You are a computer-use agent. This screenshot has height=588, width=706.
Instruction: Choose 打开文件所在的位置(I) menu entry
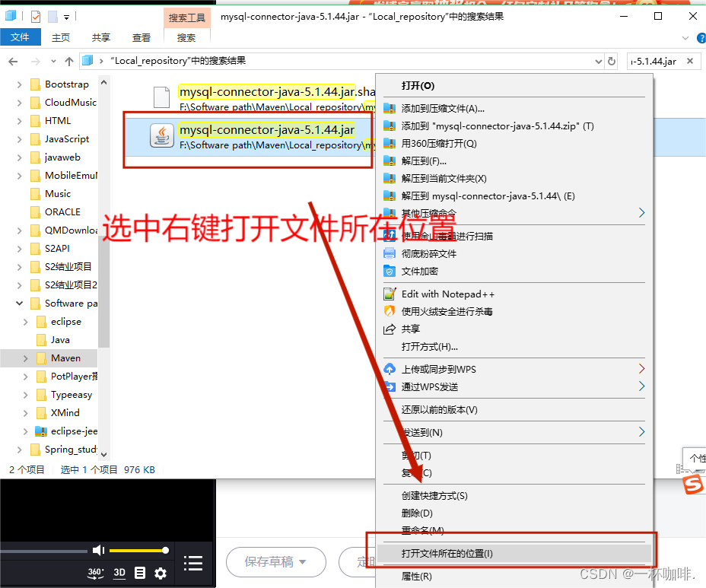pos(514,553)
